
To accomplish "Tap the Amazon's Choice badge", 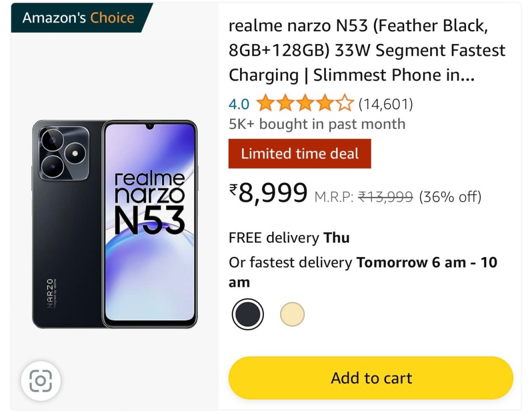I will [78, 18].
